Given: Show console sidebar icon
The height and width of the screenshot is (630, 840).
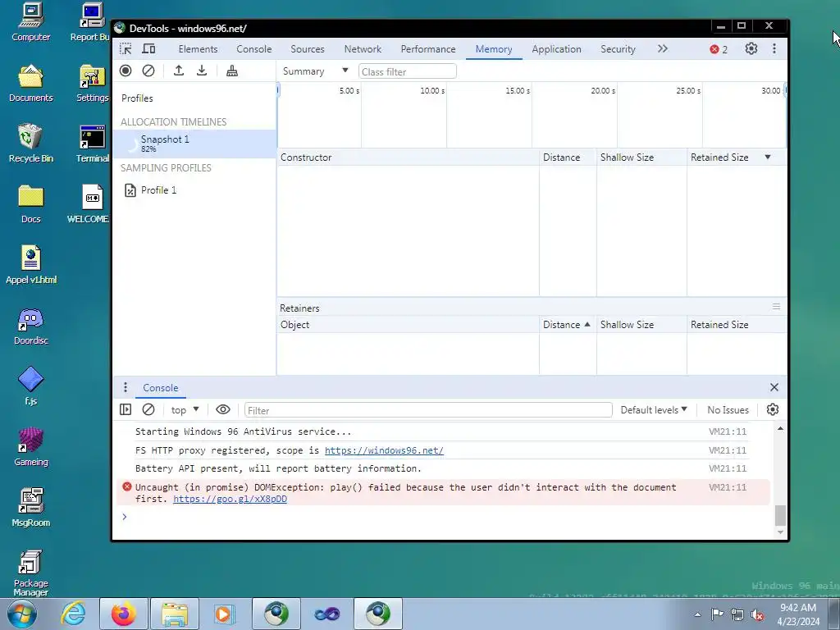Looking at the screenshot, I should point(126,410).
